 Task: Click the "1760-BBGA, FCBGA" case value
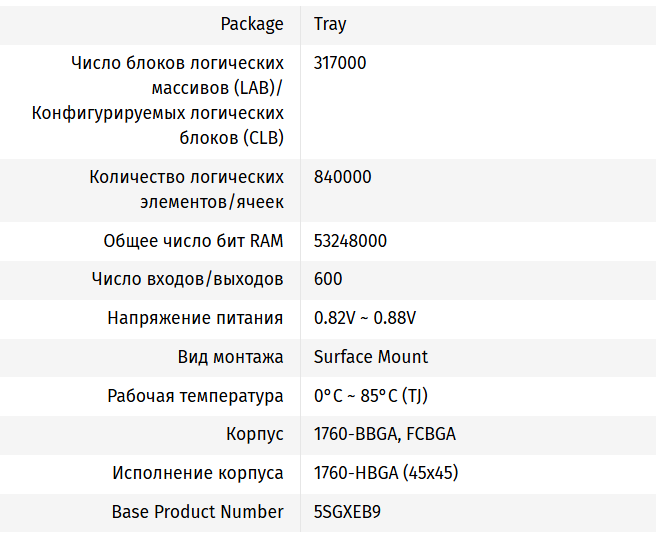pyautogui.click(x=385, y=434)
